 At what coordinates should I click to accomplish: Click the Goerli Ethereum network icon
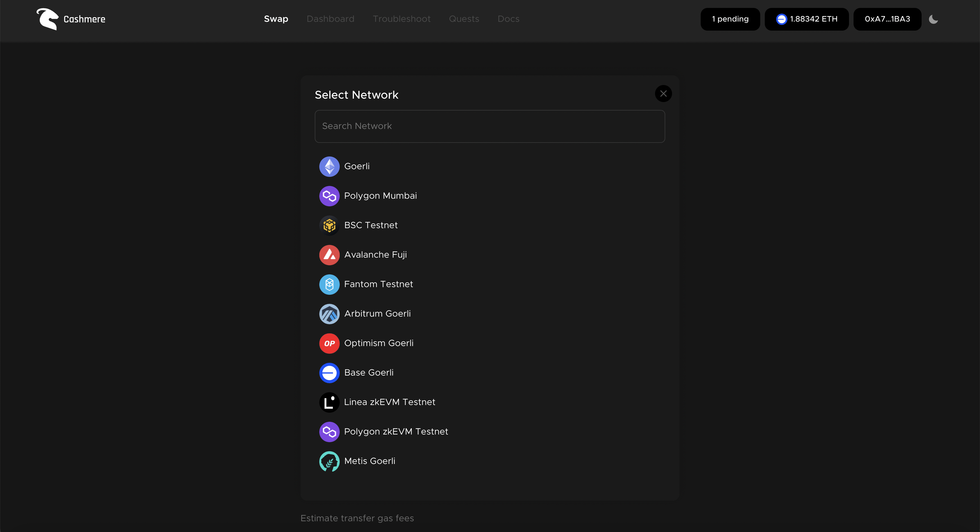(x=329, y=167)
